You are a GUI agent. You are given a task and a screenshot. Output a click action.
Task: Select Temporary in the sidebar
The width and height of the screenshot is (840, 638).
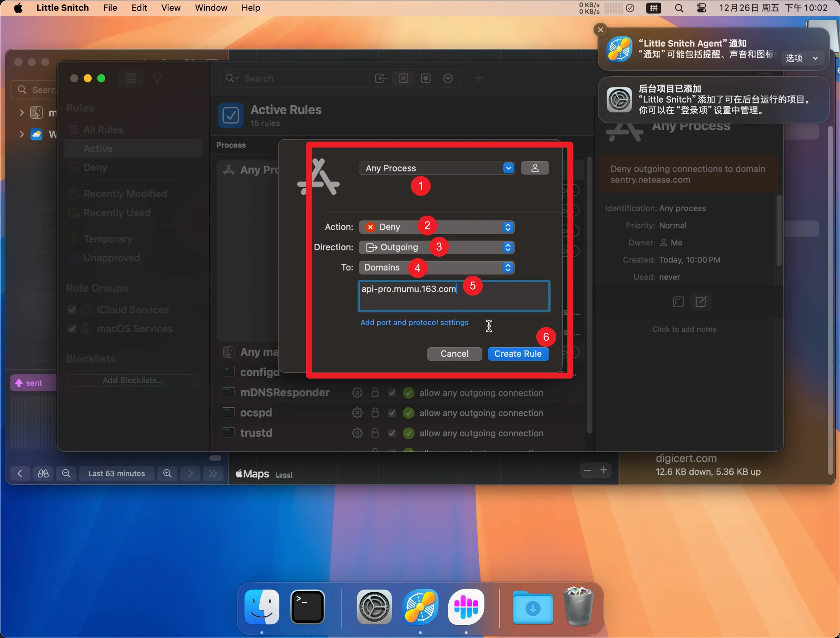(133, 239)
